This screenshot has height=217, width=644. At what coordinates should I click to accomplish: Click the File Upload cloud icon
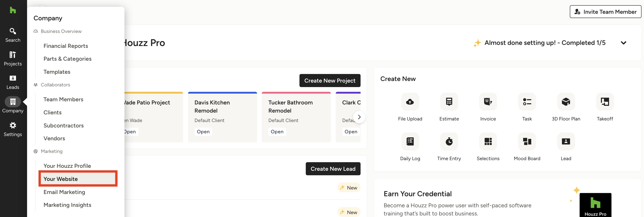click(x=410, y=102)
